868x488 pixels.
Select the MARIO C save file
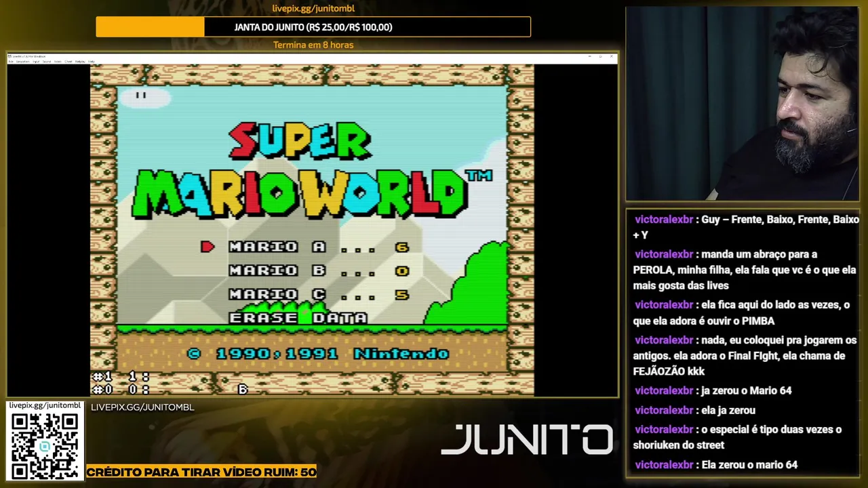(x=319, y=294)
